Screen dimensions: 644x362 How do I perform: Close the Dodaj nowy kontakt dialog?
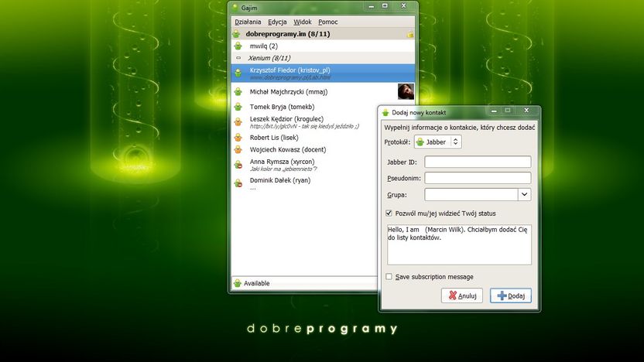point(526,111)
